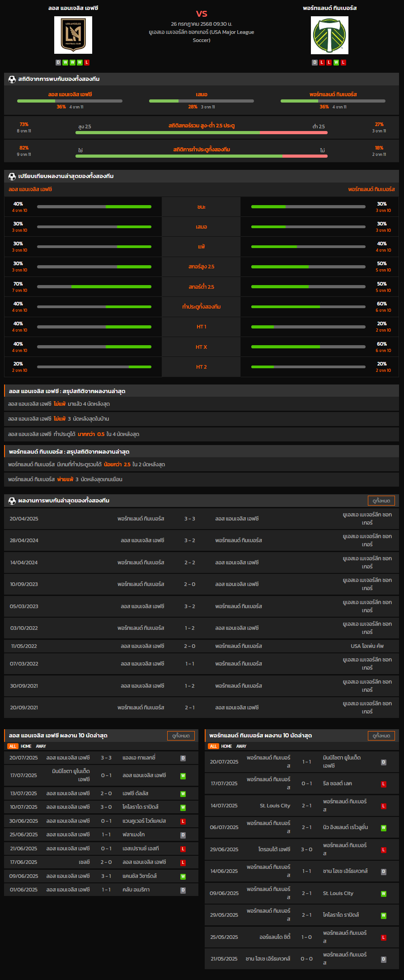Click Portland 60% HT X comparison bar
This screenshot has width=404, height=980.
point(308,347)
